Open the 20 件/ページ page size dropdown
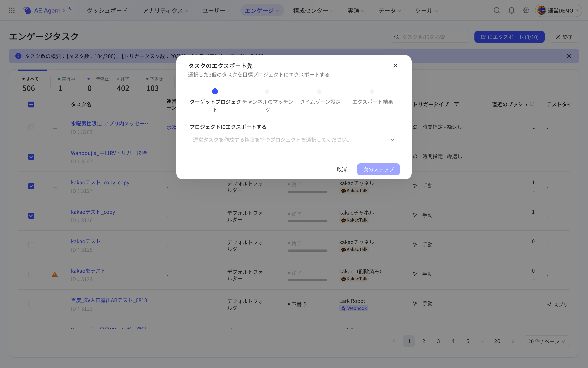Screen dimensions: 588x368 pos(546,341)
